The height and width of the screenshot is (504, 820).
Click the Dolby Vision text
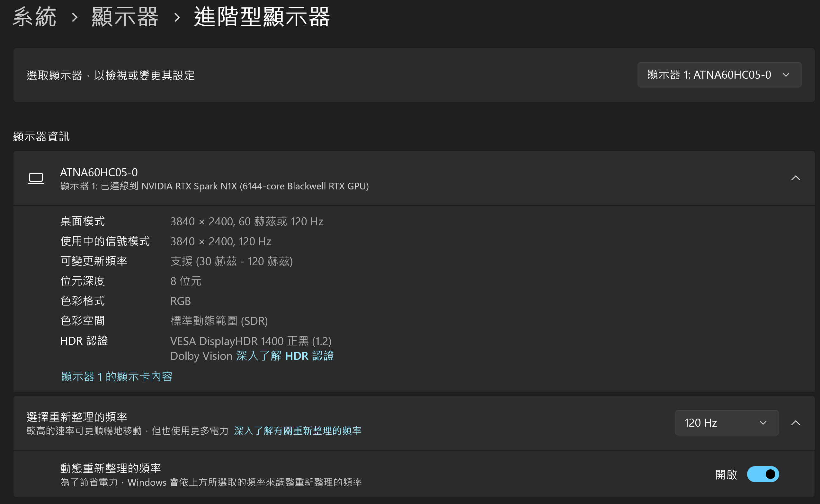point(201,356)
